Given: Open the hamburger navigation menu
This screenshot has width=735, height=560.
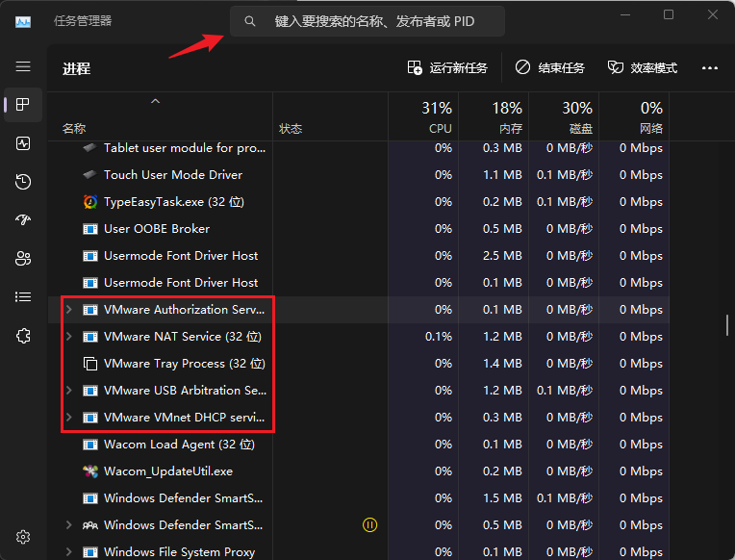Looking at the screenshot, I should point(23,66).
